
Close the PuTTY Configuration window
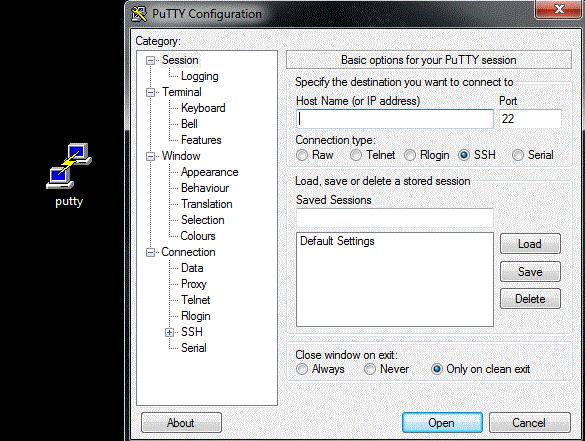click(558, 9)
